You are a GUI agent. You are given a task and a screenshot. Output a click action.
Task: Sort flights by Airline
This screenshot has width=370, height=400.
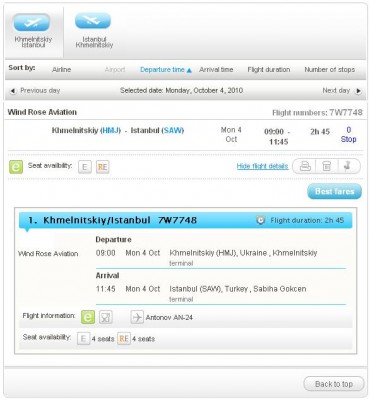tap(62, 70)
